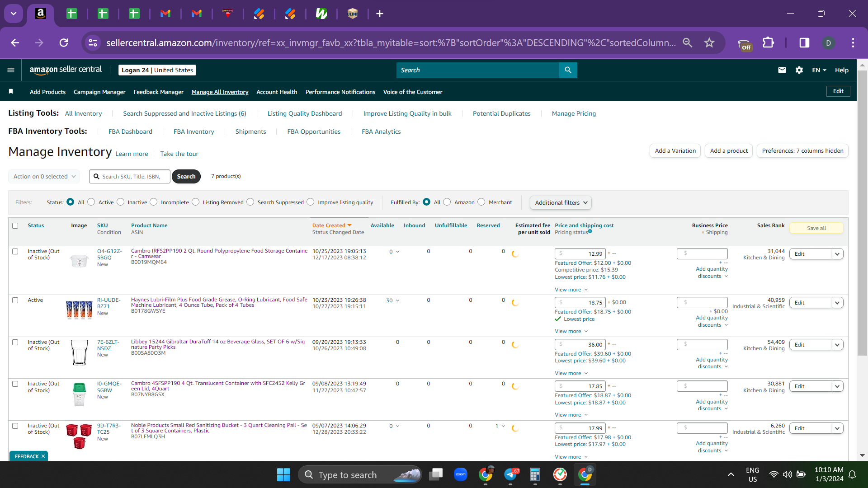Image resolution: width=868 pixels, height=488 pixels.
Task: Open the EN language dropdown
Action: click(x=819, y=70)
